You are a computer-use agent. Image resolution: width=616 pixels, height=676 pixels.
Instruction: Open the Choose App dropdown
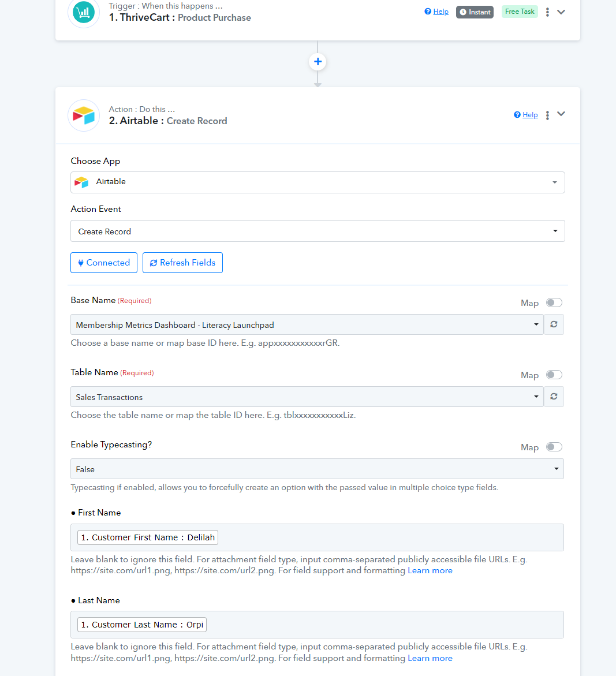[x=318, y=182]
